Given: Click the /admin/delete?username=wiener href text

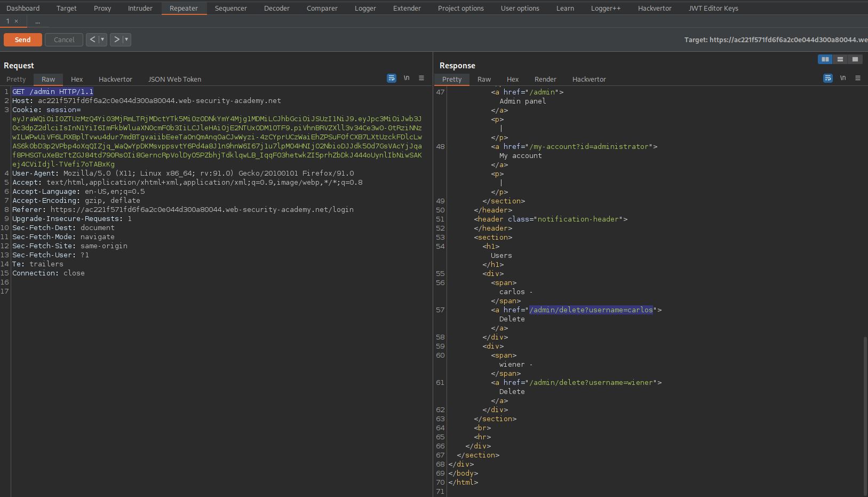Looking at the screenshot, I should (x=591, y=383).
